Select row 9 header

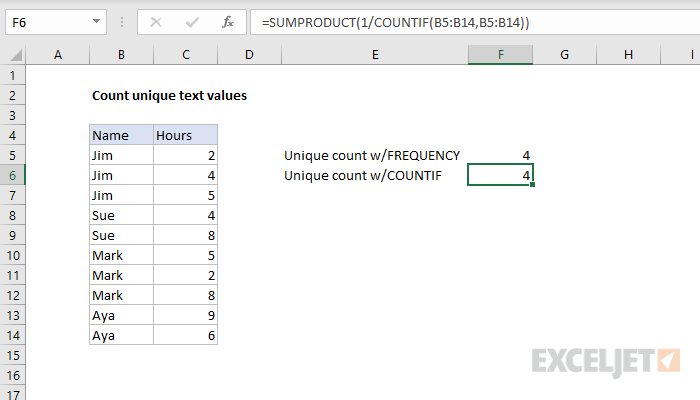pos(12,235)
